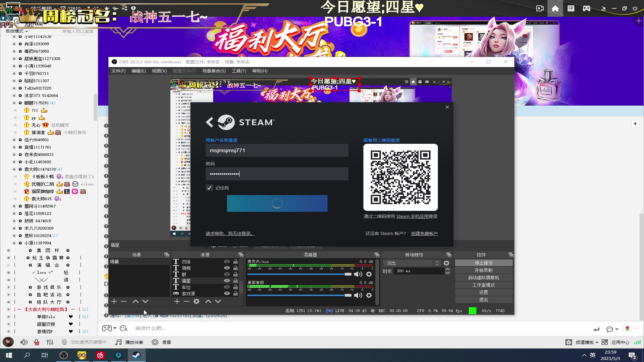Image resolution: width=644 pixels, height=362 pixels.
Task: Add a new source with plus icon
Action: (177, 302)
